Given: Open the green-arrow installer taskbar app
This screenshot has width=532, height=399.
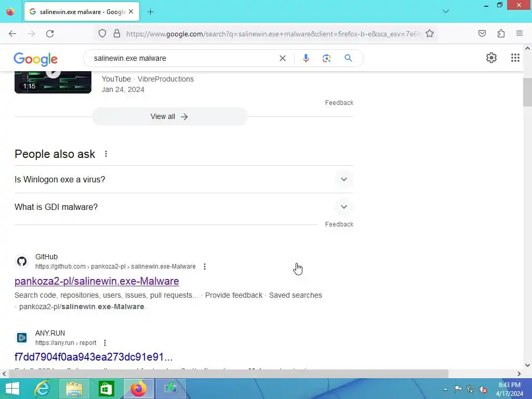Looking at the screenshot, I should point(170,389).
